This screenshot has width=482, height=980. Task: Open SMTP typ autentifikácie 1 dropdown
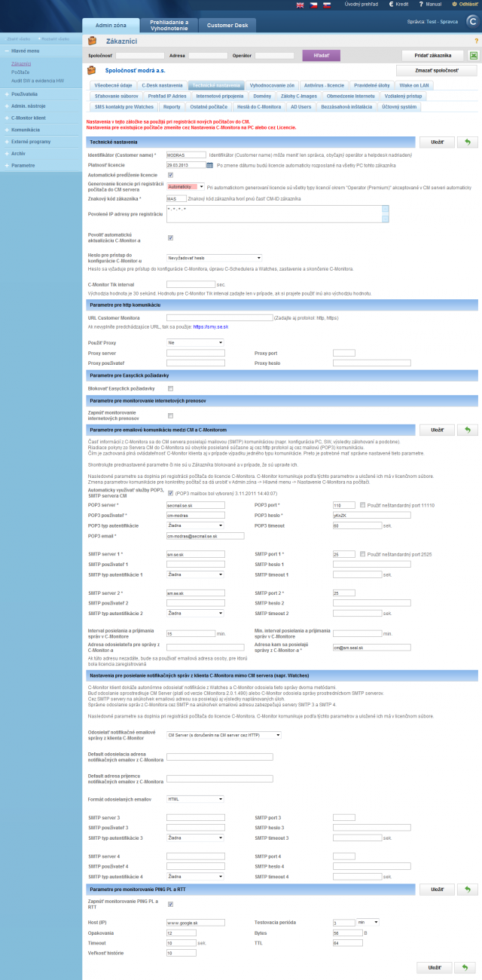(x=195, y=574)
